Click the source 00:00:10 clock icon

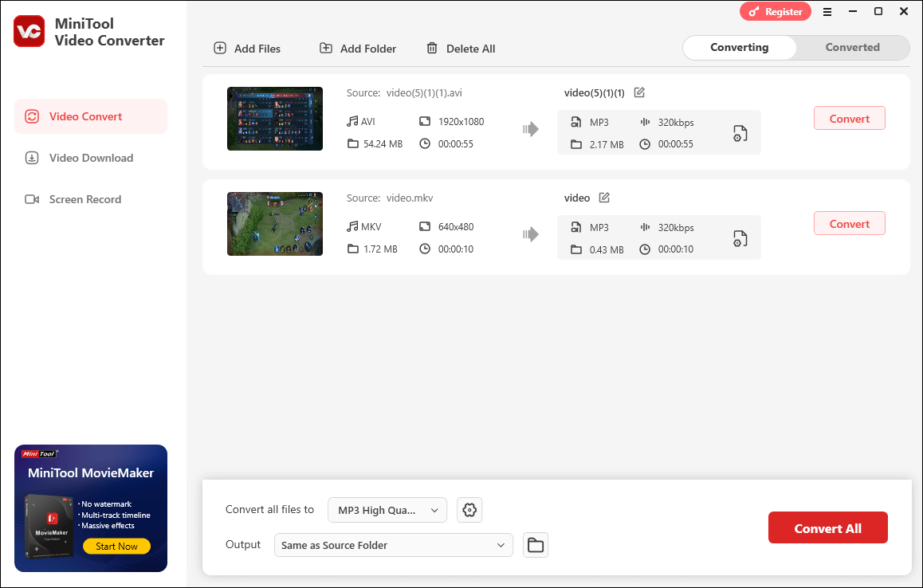[x=425, y=249]
